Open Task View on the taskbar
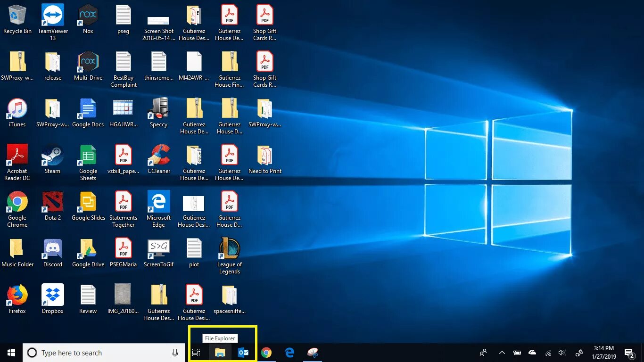This screenshot has width=644, height=362. [x=196, y=353]
